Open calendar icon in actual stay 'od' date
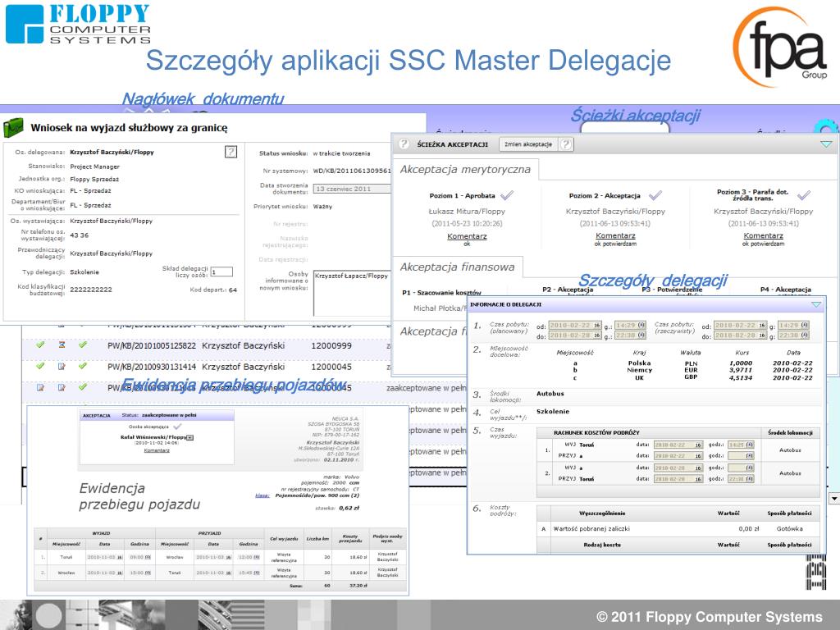840x630 pixels. (x=761, y=325)
